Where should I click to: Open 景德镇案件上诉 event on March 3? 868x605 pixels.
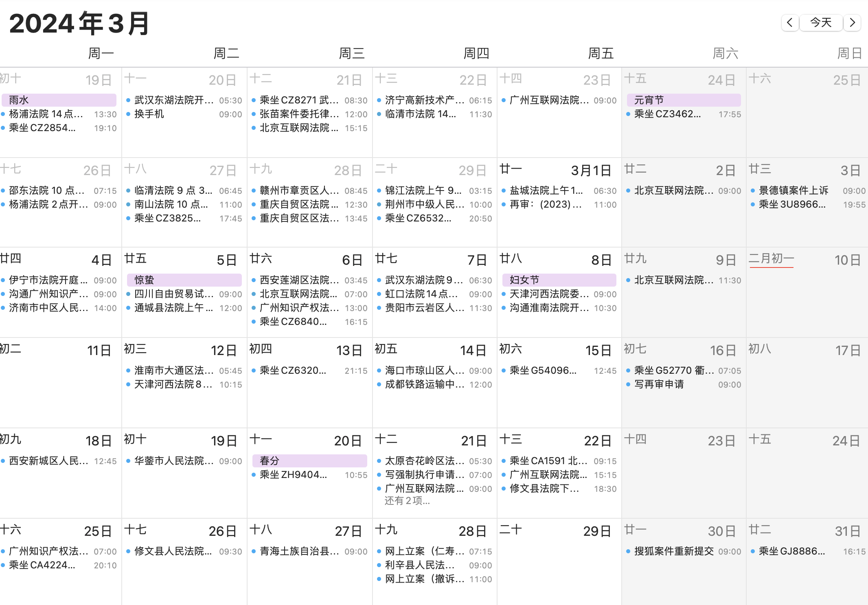[793, 191]
